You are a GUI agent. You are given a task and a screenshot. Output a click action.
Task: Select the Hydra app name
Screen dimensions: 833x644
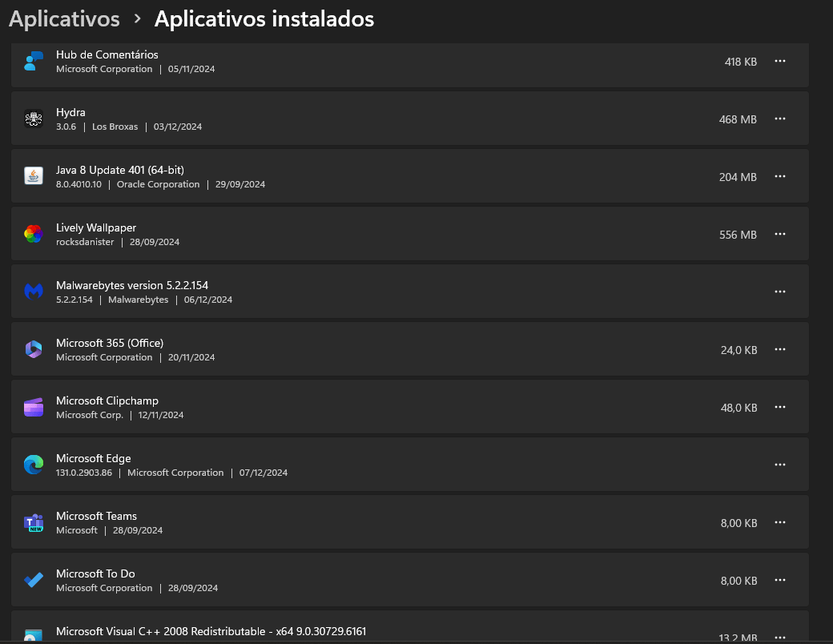pos(70,113)
